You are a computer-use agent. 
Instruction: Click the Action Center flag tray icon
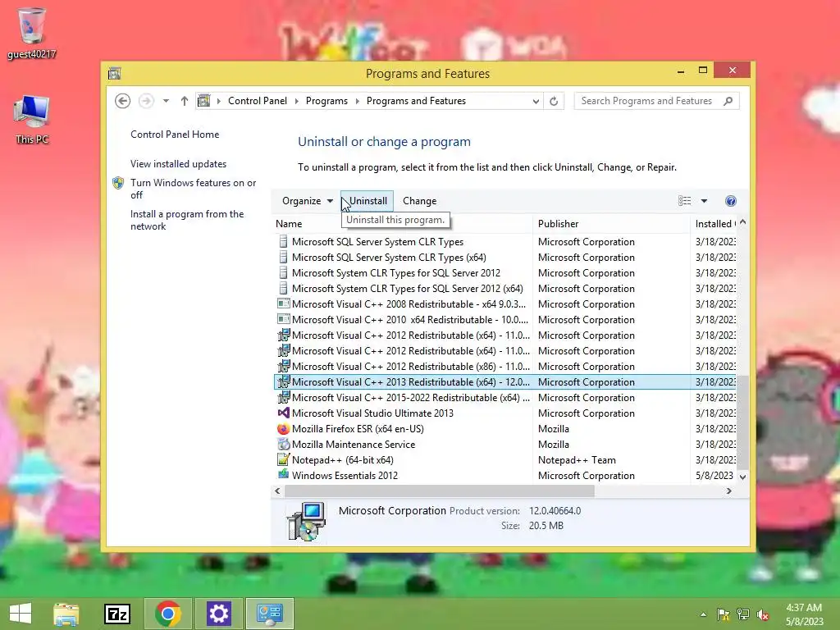coord(724,614)
